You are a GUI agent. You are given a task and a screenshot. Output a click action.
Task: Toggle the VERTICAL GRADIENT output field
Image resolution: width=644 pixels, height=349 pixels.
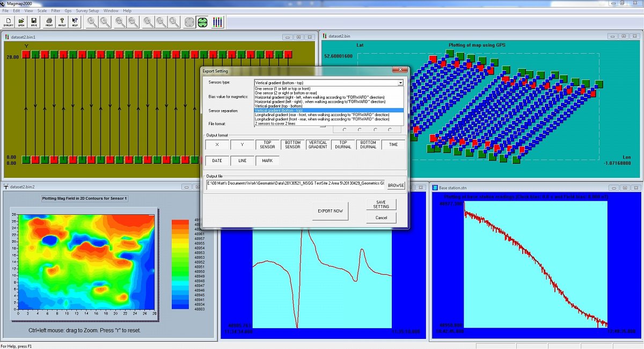[x=318, y=144]
